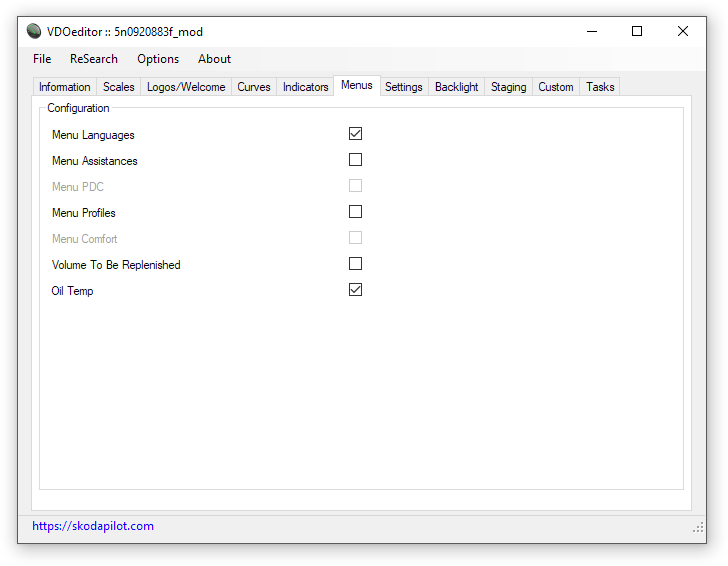Go to the Scales tab
Viewport: 728px width, 566px height.
pyautogui.click(x=119, y=87)
